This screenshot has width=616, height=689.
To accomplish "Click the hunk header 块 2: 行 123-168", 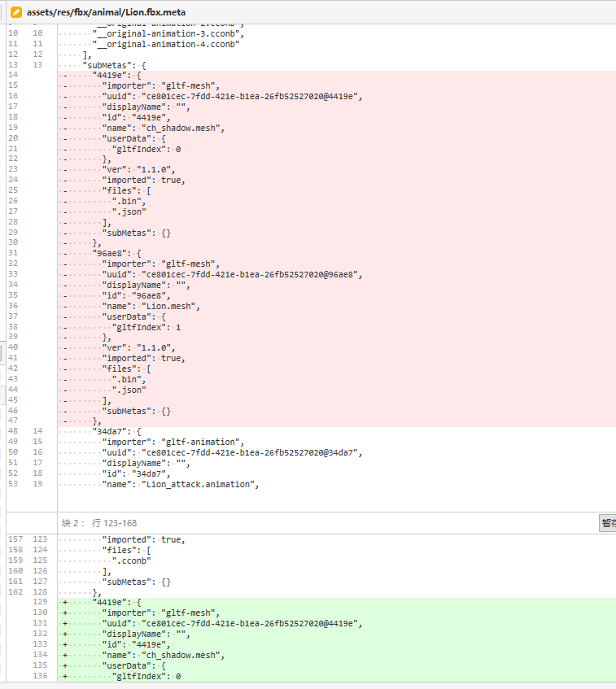I will 99,523.
